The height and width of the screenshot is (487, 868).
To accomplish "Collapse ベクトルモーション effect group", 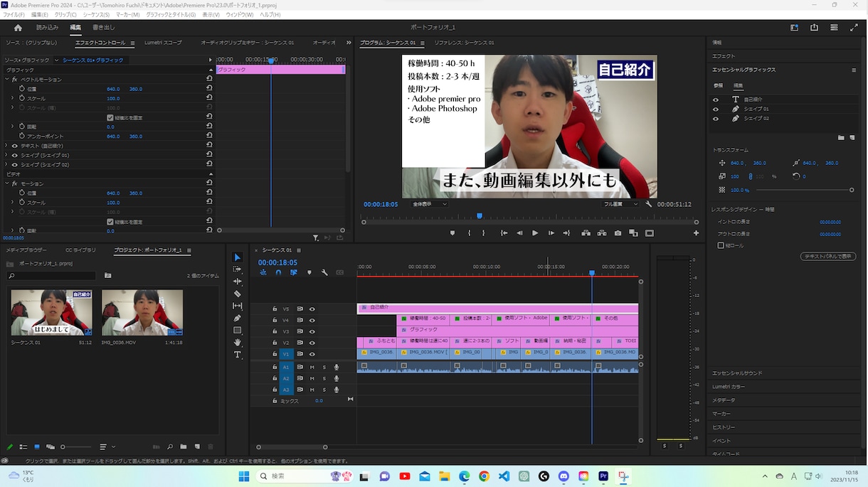I will (x=6, y=80).
